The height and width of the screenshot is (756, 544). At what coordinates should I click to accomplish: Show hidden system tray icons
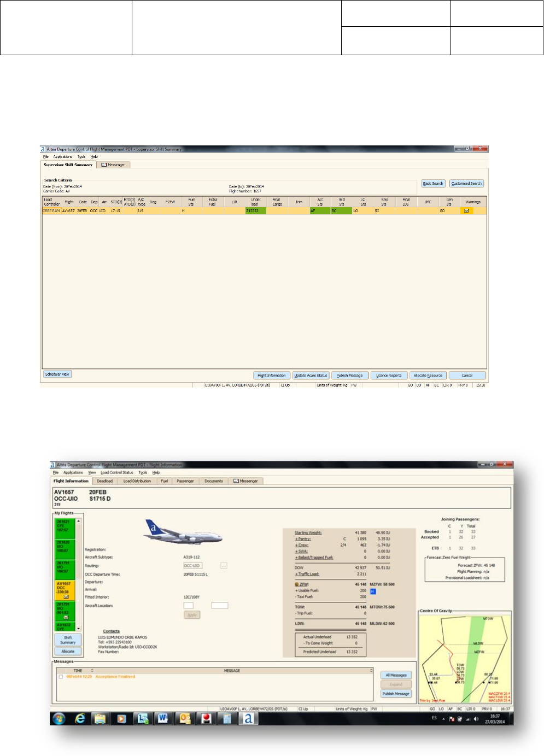tap(443, 719)
